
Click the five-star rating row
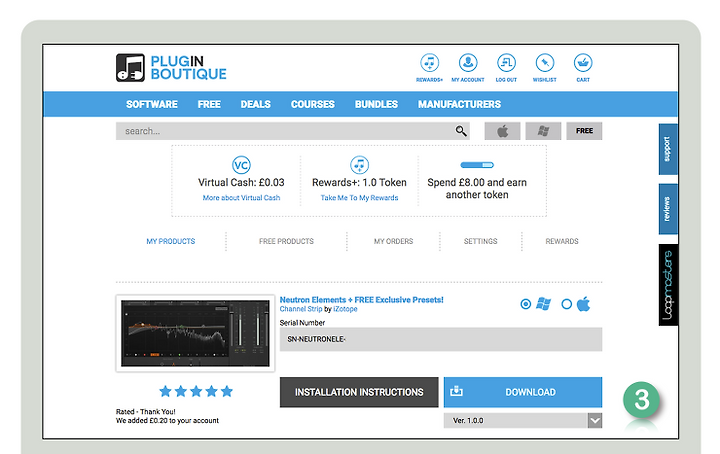tap(196, 391)
